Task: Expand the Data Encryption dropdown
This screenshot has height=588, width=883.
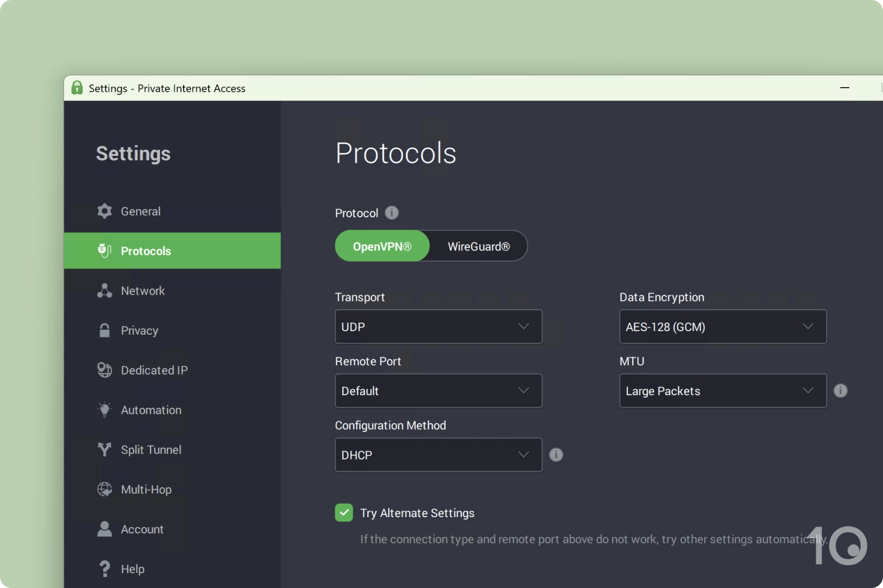Action: click(722, 327)
